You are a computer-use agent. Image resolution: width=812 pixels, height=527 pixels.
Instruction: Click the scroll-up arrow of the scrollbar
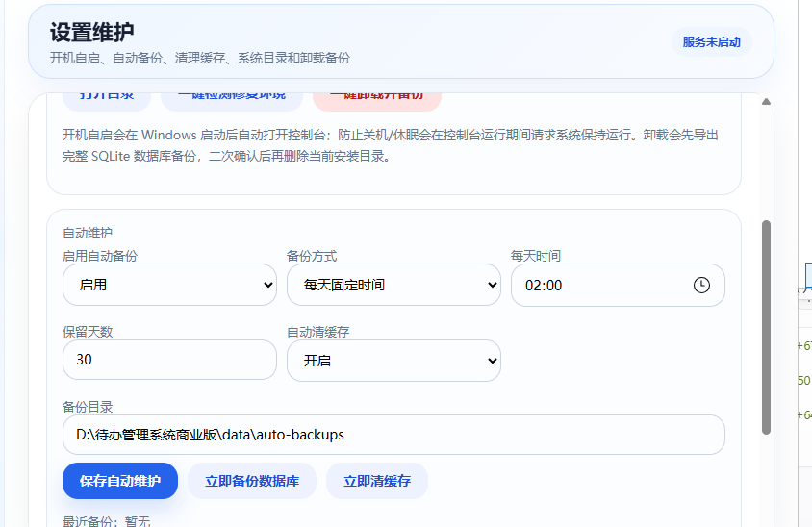click(x=767, y=102)
